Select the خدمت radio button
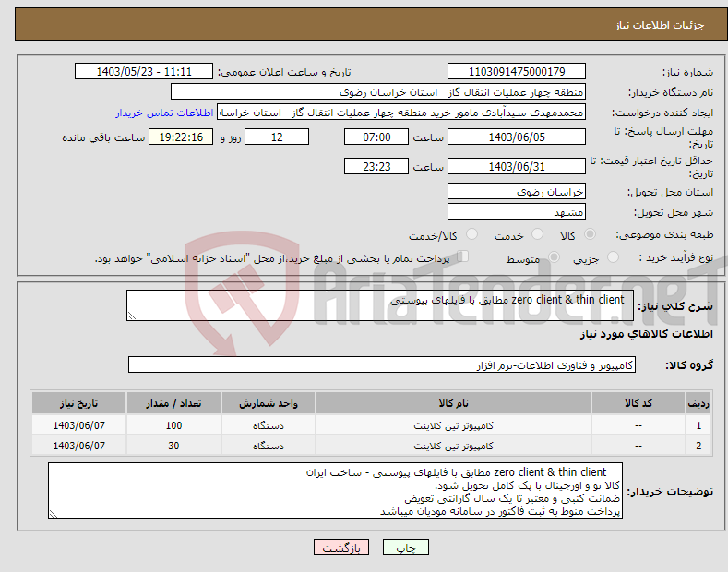 (x=537, y=234)
